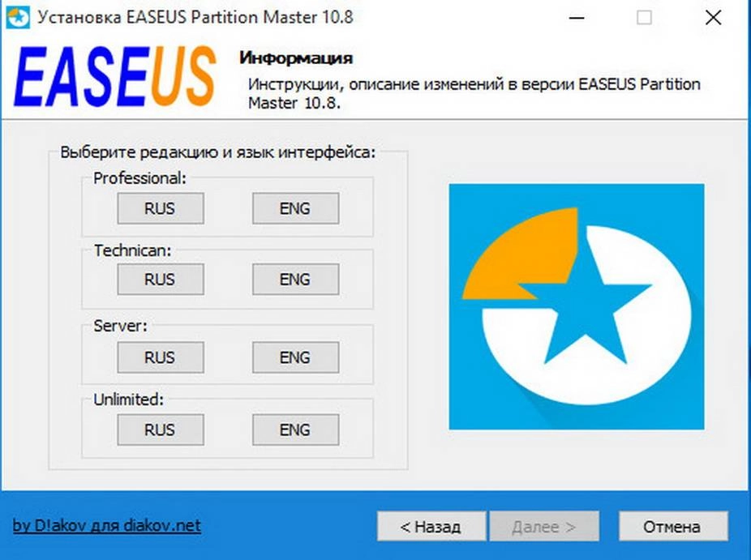
Task: Select ENG for Technican edition
Action: (x=295, y=279)
